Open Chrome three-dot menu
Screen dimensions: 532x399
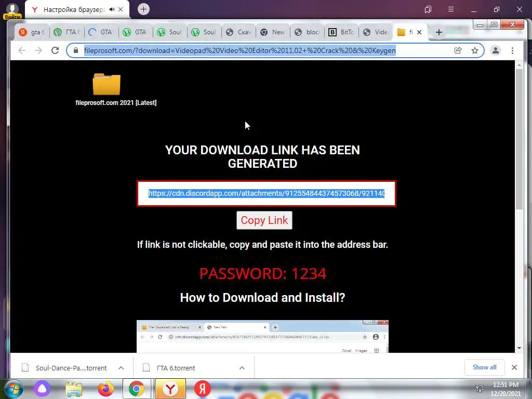(x=512, y=50)
